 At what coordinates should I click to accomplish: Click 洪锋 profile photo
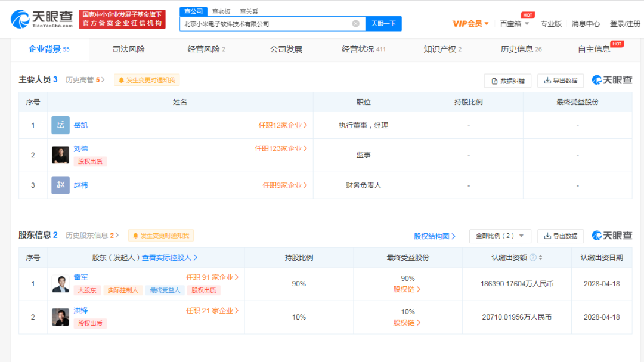click(60, 317)
